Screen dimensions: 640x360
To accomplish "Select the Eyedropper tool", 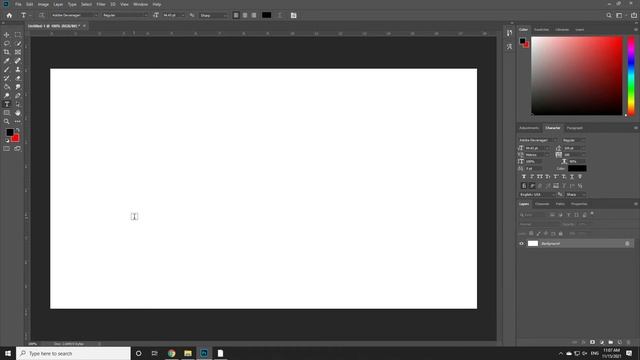I will point(7,61).
